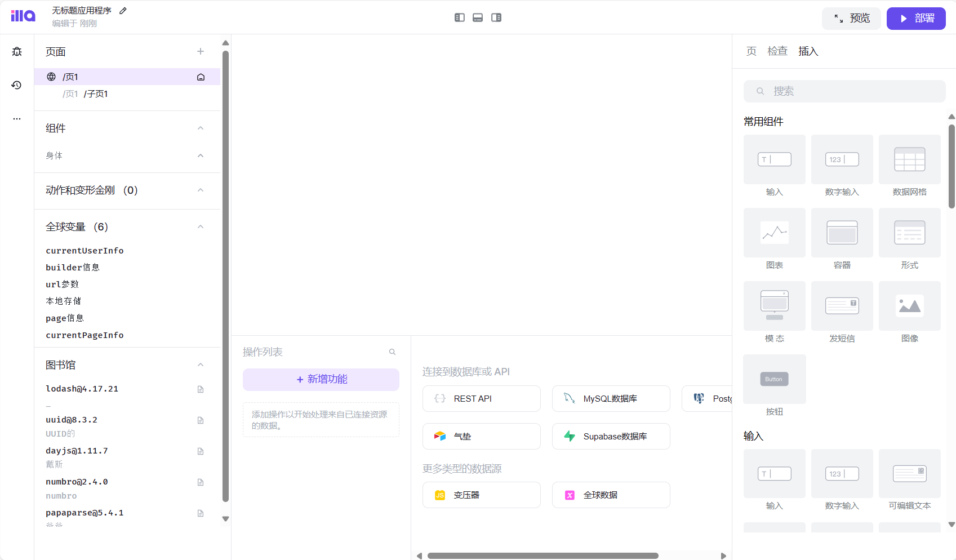956x560 pixels.
Task: Click the 部署 deploy button
Action: [915, 19]
